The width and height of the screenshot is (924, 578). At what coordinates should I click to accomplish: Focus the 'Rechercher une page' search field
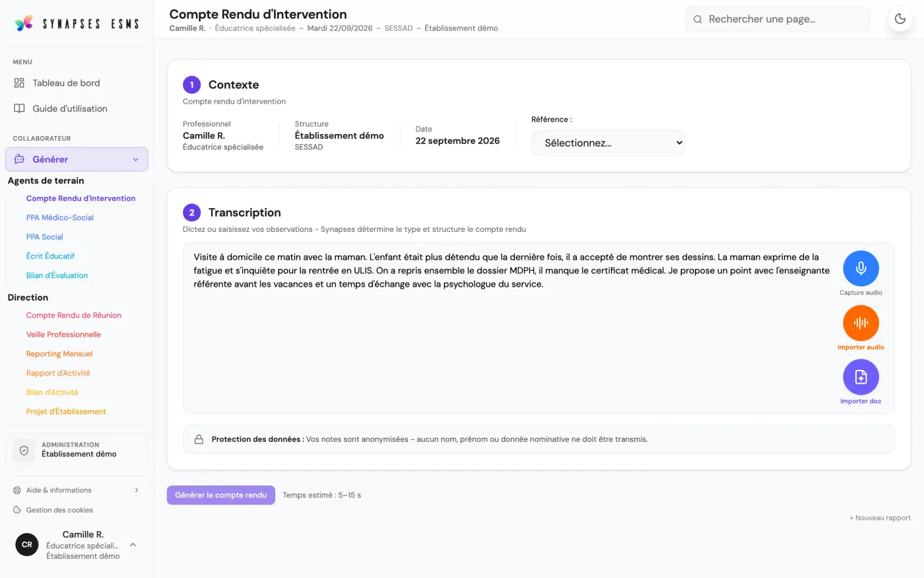777,19
